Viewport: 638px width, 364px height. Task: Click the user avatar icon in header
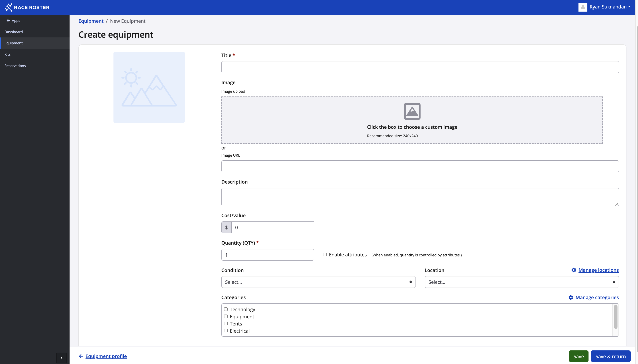(x=582, y=7)
